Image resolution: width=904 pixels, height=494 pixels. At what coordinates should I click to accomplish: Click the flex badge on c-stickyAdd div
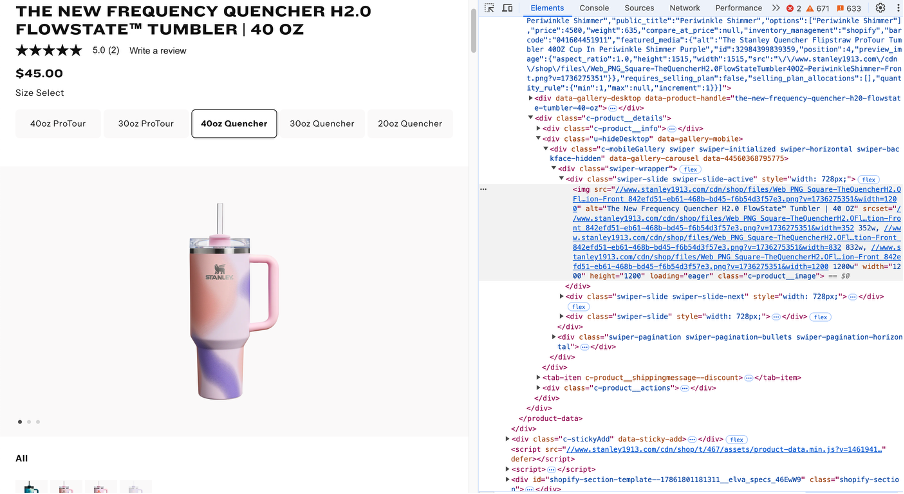click(x=736, y=439)
